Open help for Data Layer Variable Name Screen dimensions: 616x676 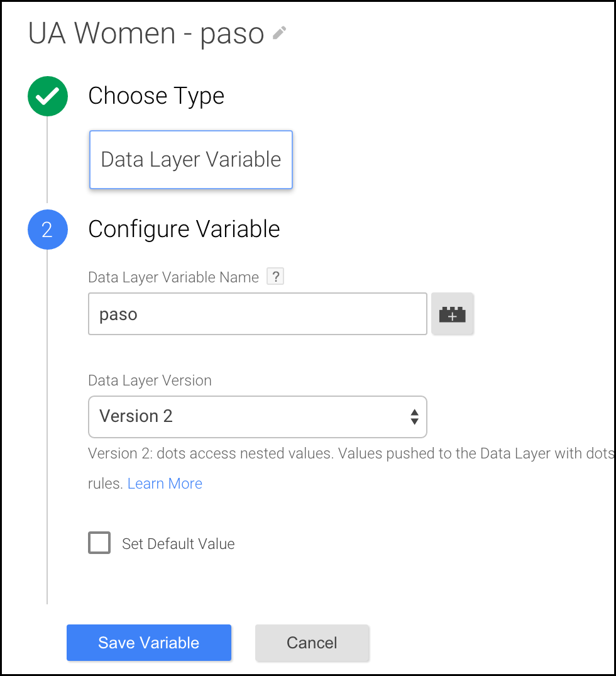click(x=275, y=276)
